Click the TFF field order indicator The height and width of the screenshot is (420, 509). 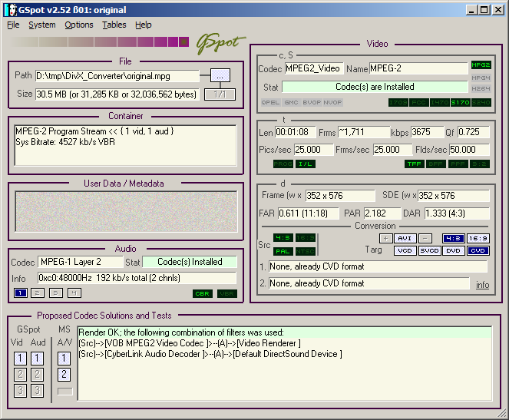pyautogui.click(x=415, y=164)
